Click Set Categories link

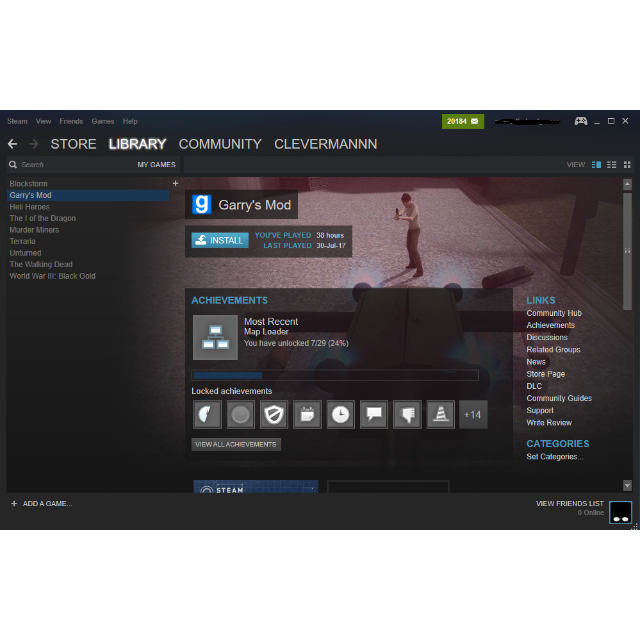pyautogui.click(x=555, y=457)
